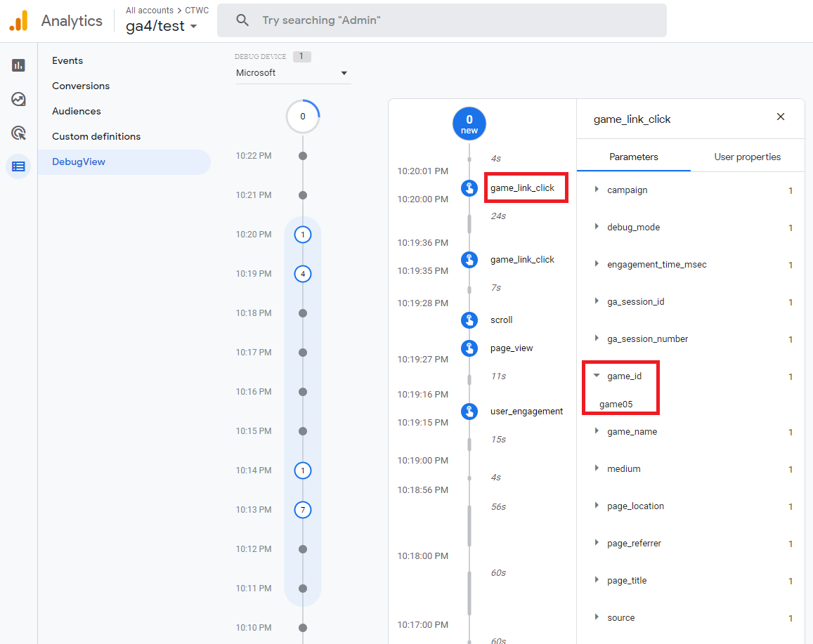Click the 10:19 PM timeline bubble showing 4 events
Viewport: 813px width, 644px height.
coord(303,274)
